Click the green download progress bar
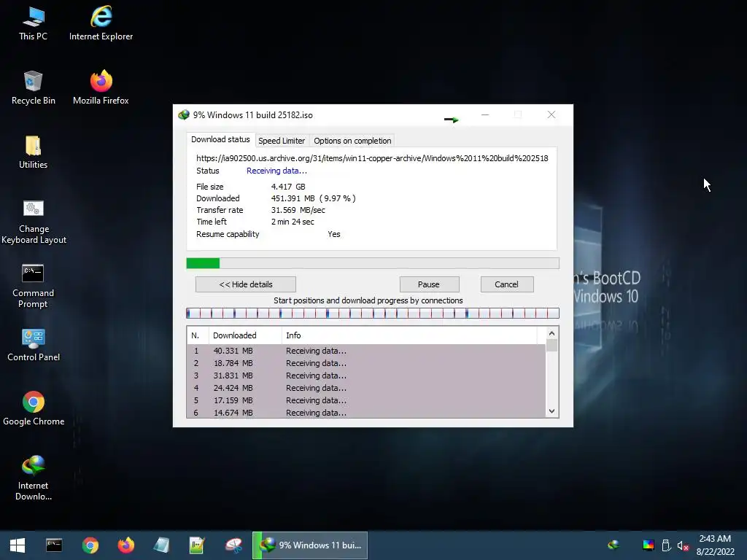Image resolution: width=747 pixels, height=560 pixels. point(373,263)
